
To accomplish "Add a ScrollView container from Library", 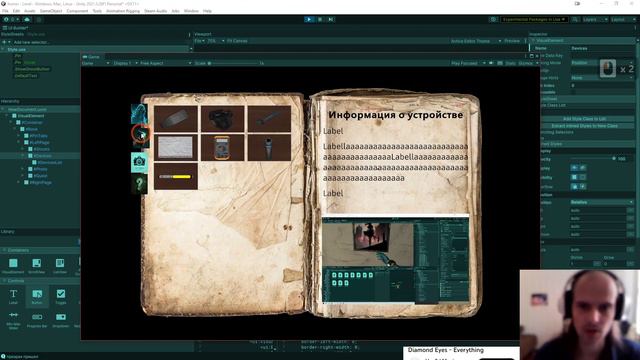I will point(36,266).
